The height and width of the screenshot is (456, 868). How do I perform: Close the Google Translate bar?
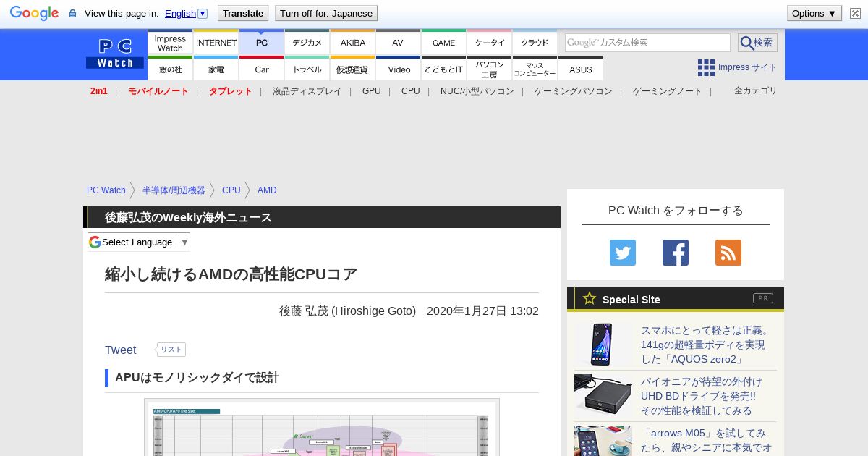[x=855, y=13]
